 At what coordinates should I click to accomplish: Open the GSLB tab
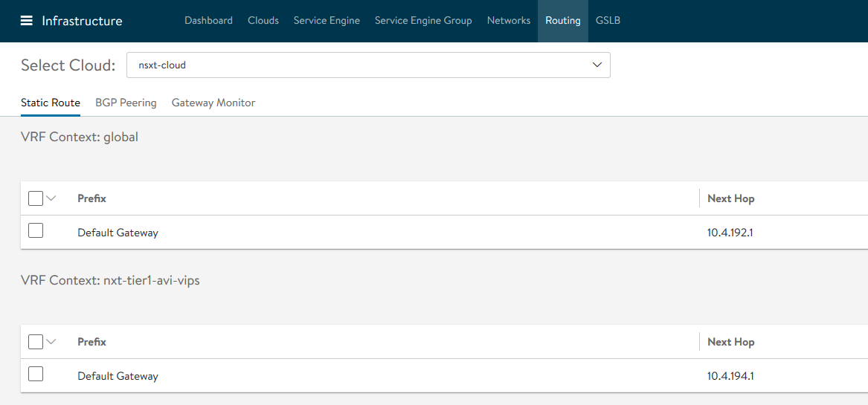click(608, 21)
